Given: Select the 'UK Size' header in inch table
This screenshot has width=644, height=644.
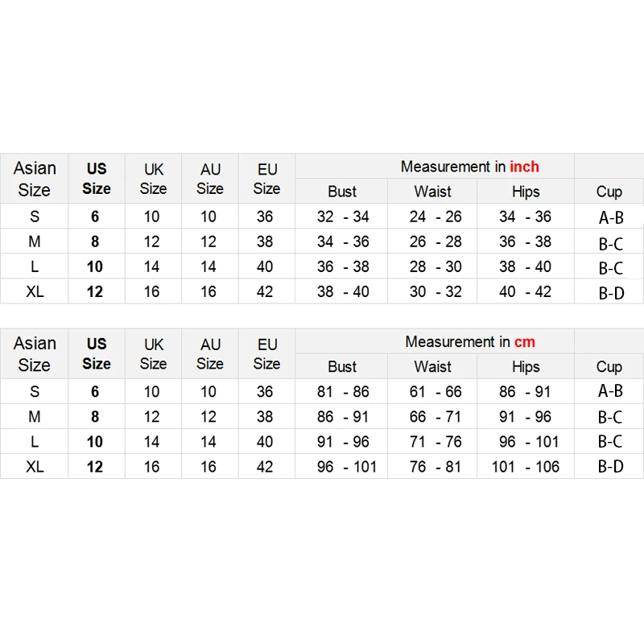Looking at the screenshot, I should 153,179.
